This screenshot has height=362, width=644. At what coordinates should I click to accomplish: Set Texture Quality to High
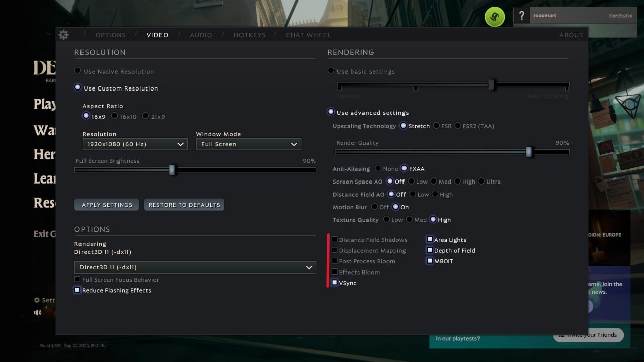[x=433, y=219]
